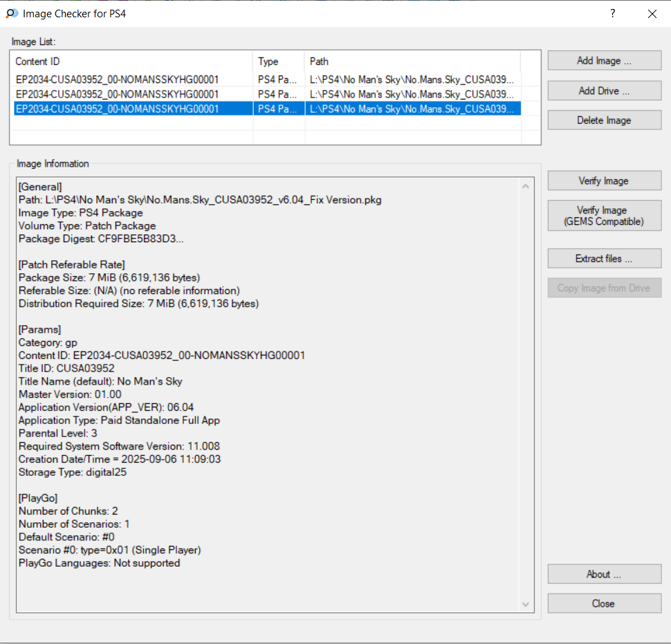The image size is (671, 644).
Task: Select the 'Storage Type: digital25' line
Action: [x=73, y=472]
